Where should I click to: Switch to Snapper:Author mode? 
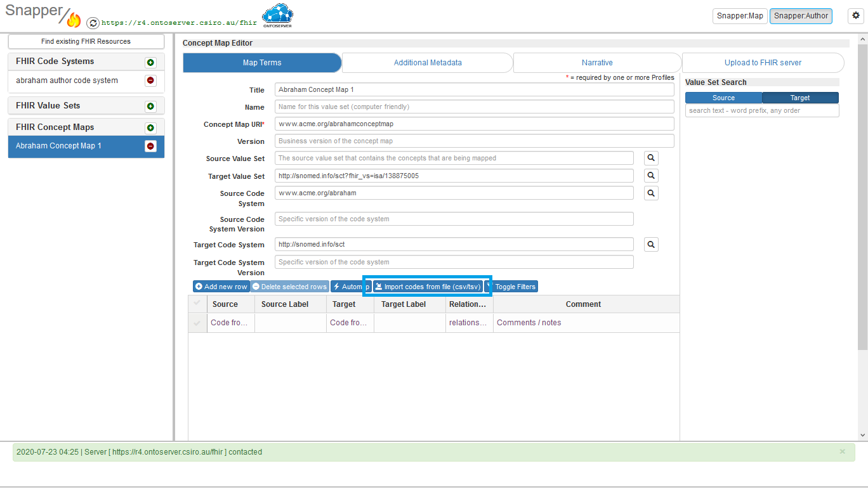801,16
